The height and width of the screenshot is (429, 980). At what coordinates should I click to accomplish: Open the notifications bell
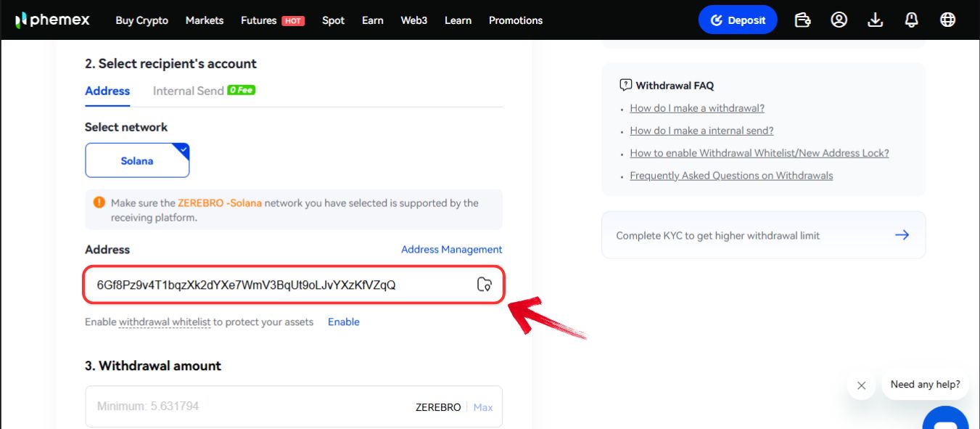912,20
